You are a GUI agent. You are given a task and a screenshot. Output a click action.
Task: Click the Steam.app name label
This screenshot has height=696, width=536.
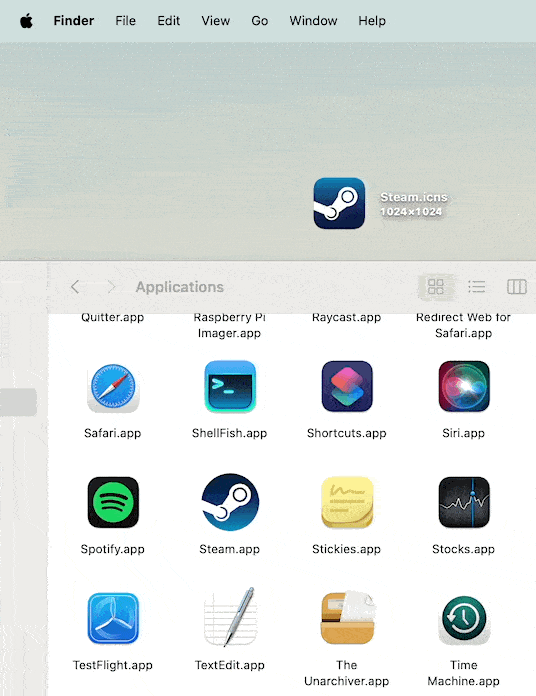click(229, 549)
